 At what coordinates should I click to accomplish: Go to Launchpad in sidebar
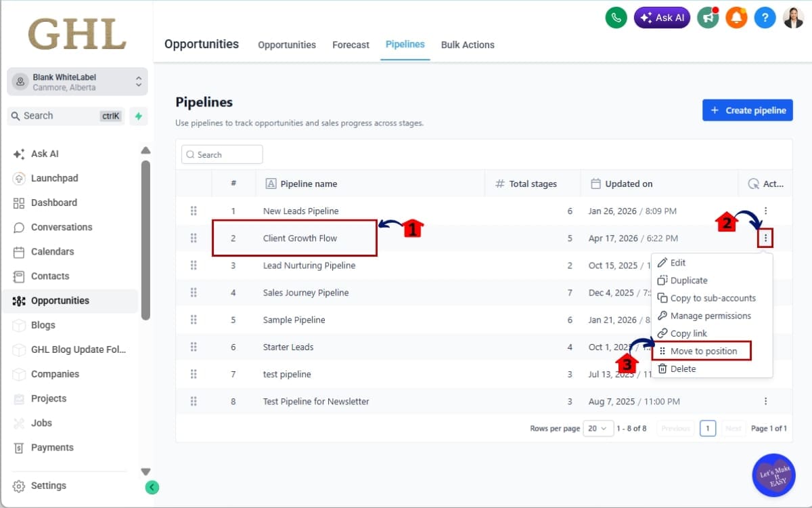54,178
